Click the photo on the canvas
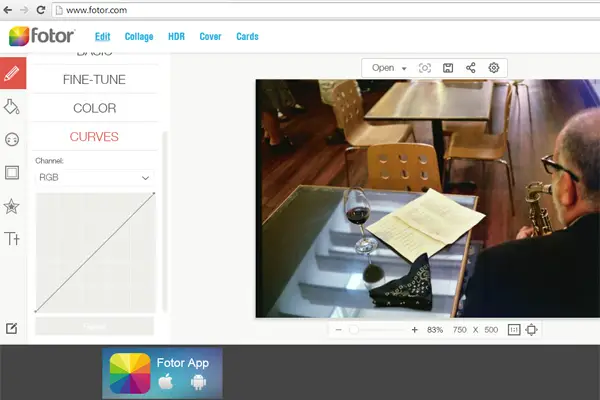The height and width of the screenshot is (400, 600). click(428, 198)
